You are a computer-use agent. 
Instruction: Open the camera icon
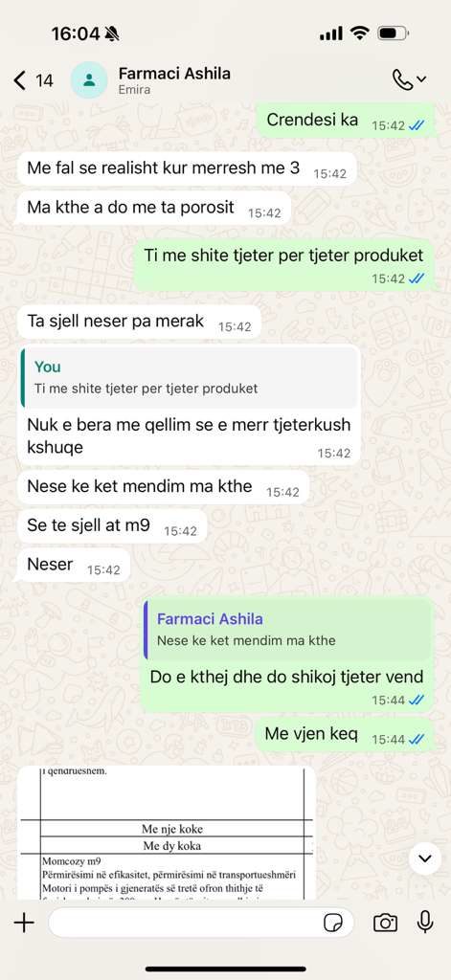click(385, 923)
